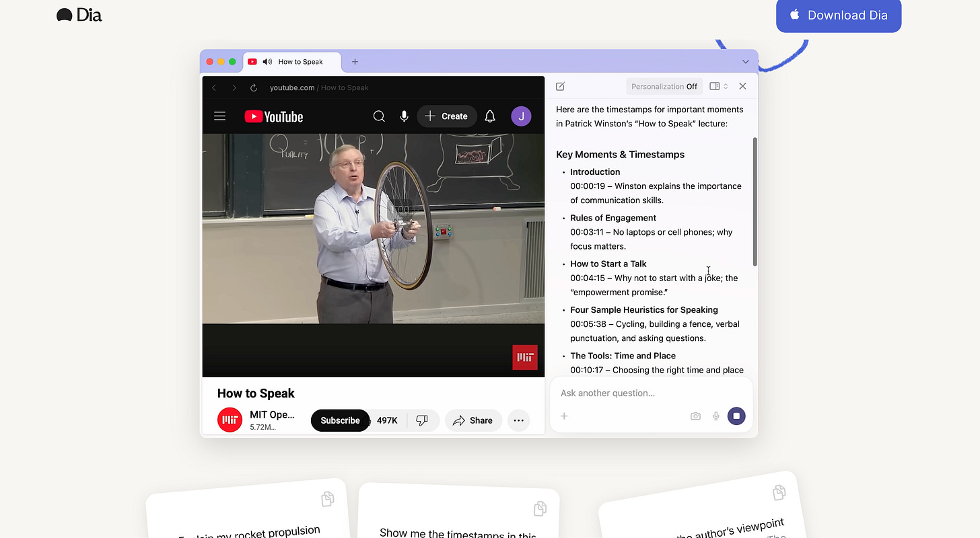Click the How to Speak video title

tap(256, 393)
